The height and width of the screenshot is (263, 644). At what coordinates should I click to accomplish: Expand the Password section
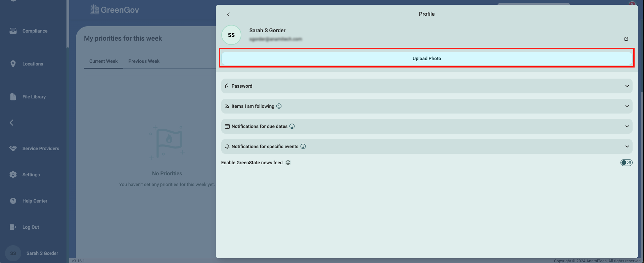click(x=426, y=86)
